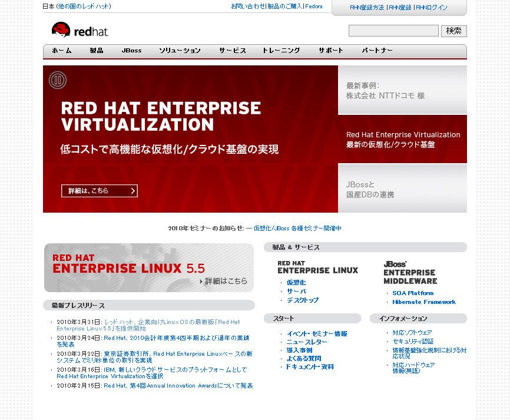Open the ソリューション menu item

180,51
